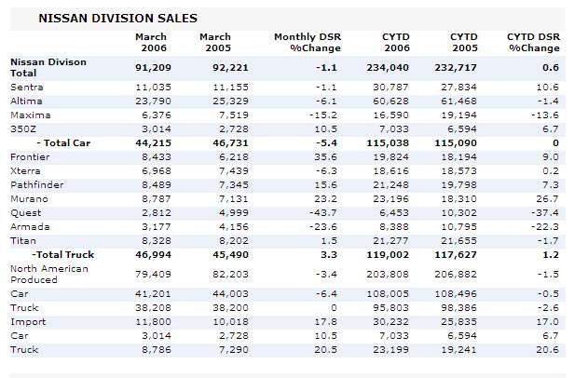
Task: Select the Murano row label
Action: [27, 198]
